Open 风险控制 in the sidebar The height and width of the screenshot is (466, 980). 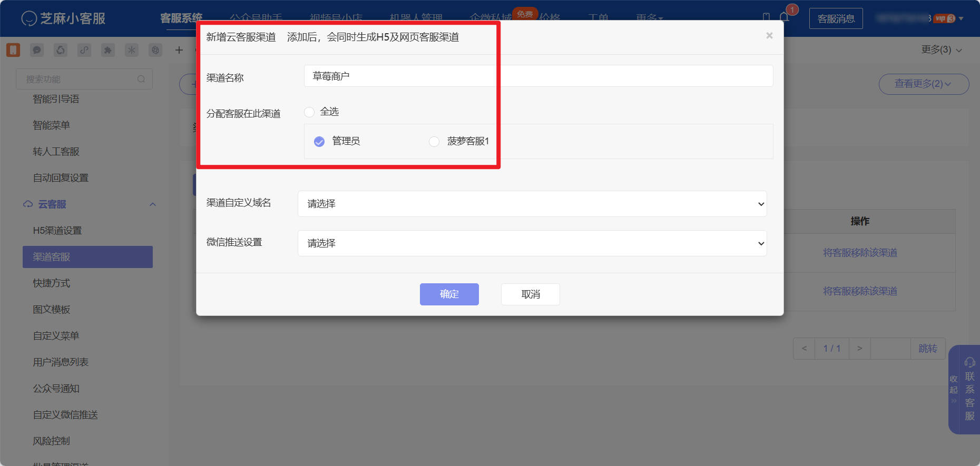[51, 441]
